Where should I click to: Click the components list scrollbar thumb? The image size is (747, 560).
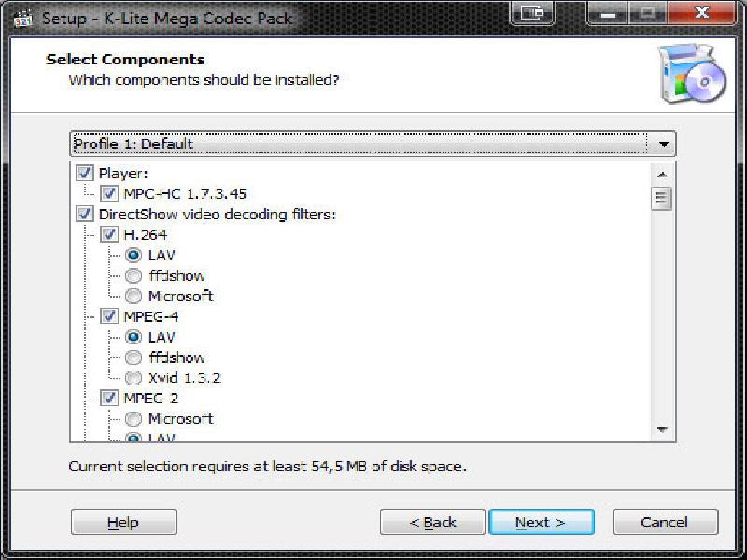pos(661,198)
